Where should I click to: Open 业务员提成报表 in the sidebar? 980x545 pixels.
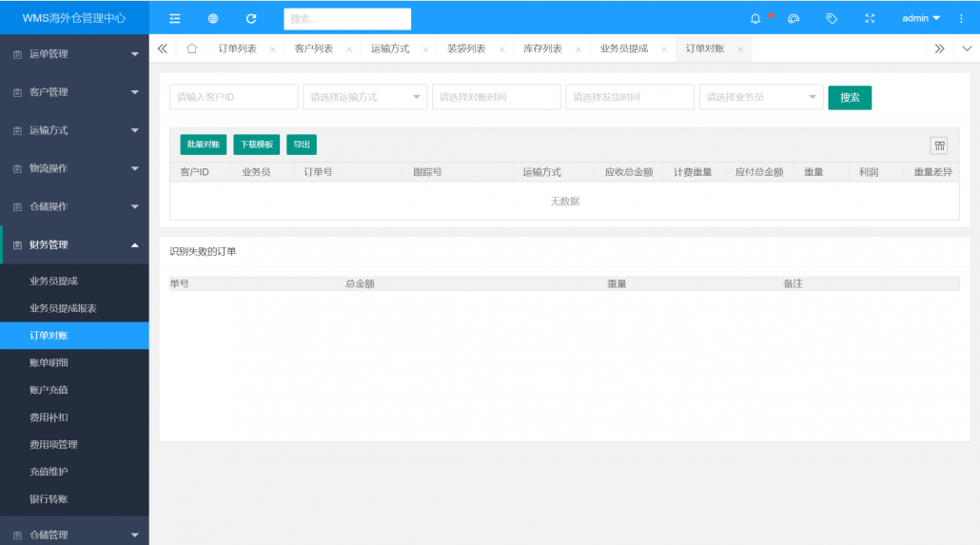[x=74, y=308]
